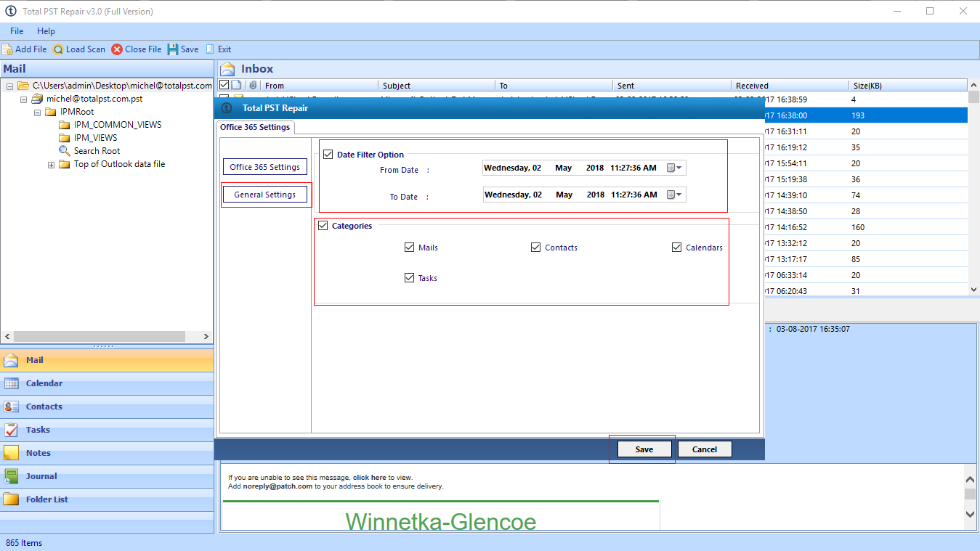Toggle the Categories checkbox

[x=323, y=226]
